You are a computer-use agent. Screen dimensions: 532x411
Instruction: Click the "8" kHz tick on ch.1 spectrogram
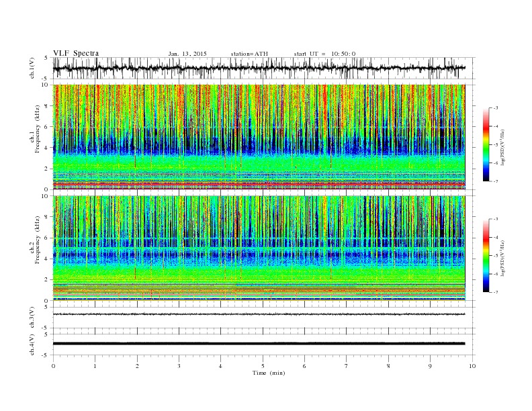(46, 106)
